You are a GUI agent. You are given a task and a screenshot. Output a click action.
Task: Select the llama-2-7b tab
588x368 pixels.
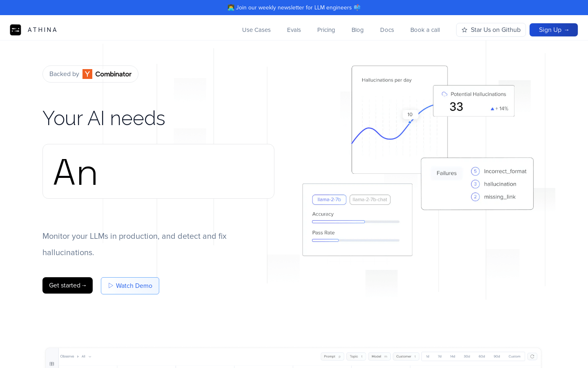[329, 200]
